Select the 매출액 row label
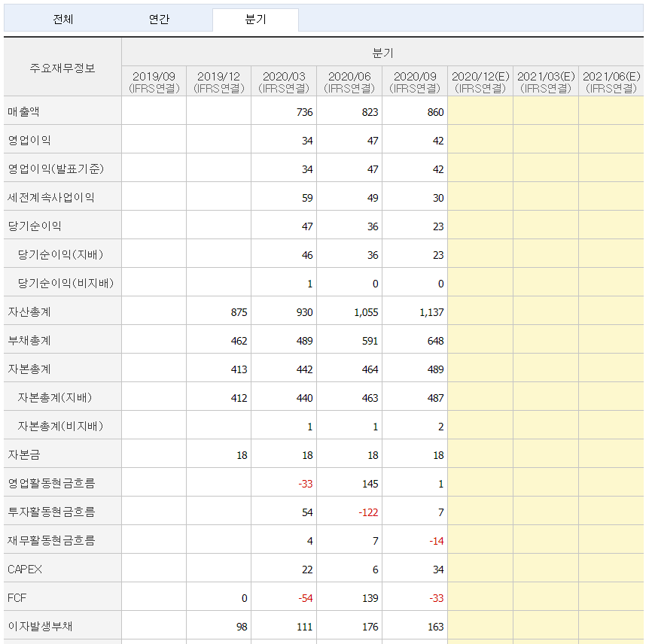 point(23,112)
